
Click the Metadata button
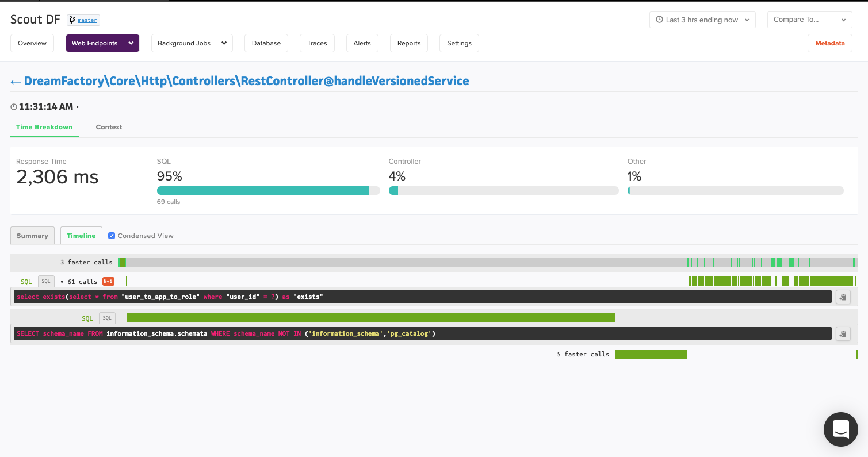click(x=830, y=43)
